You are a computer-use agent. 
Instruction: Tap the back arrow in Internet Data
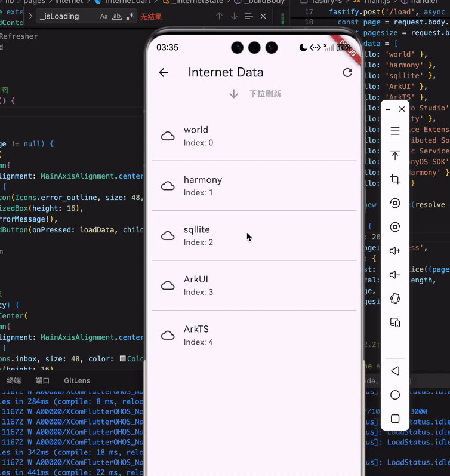164,72
